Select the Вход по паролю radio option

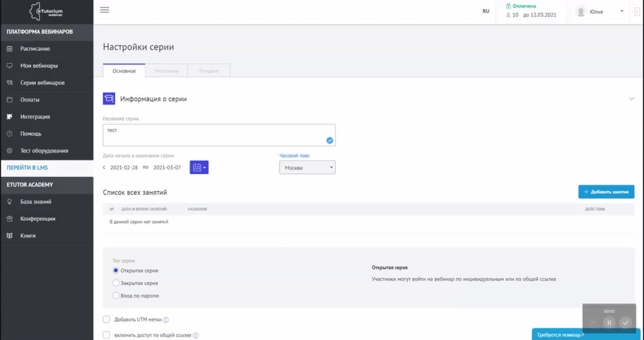click(x=116, y=296)
